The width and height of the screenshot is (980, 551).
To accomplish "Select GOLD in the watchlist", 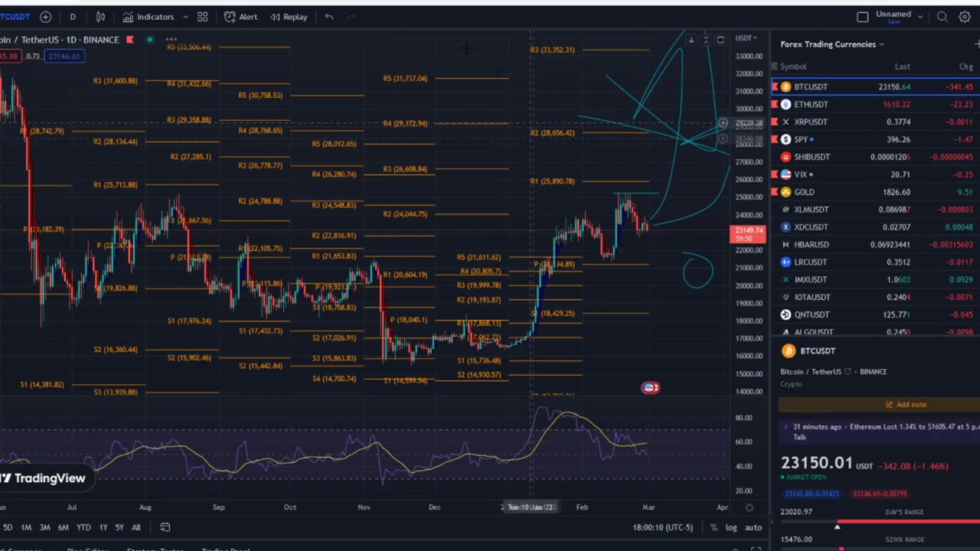I will (x=876, y=192).
